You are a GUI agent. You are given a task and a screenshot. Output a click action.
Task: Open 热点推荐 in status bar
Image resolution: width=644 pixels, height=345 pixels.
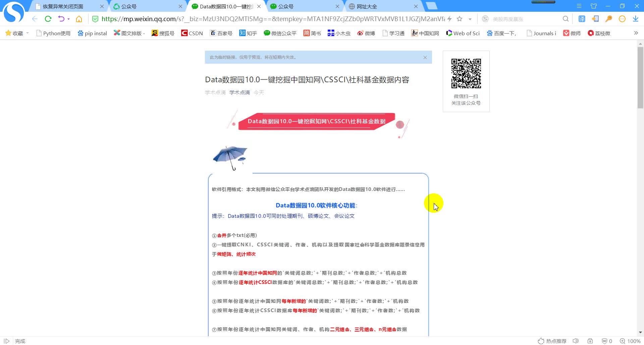tap(552, 341)
